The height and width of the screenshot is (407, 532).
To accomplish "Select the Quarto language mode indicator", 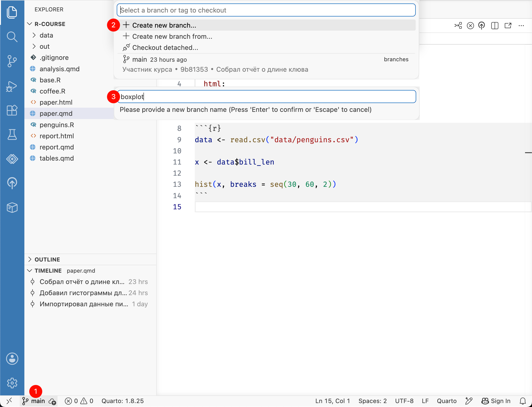I will pyautogui.click(x=446, y=401).
